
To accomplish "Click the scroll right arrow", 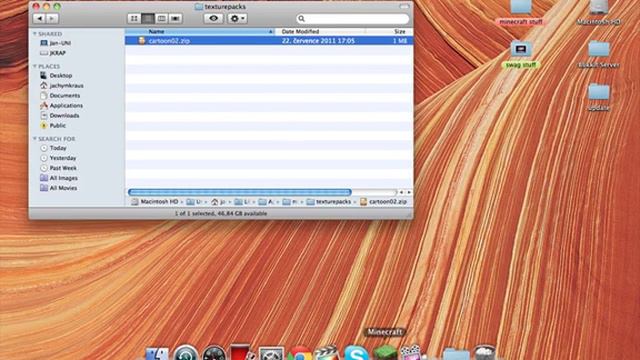I will pos(409,192).
